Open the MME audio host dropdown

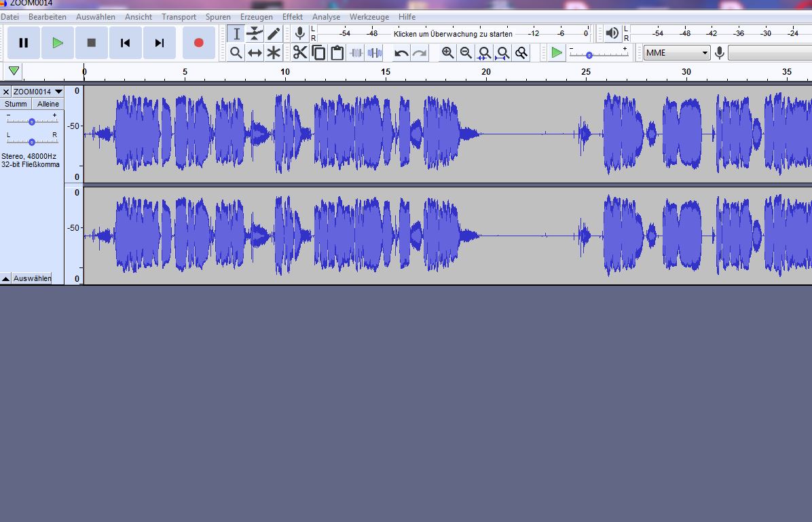click(677, 53)
